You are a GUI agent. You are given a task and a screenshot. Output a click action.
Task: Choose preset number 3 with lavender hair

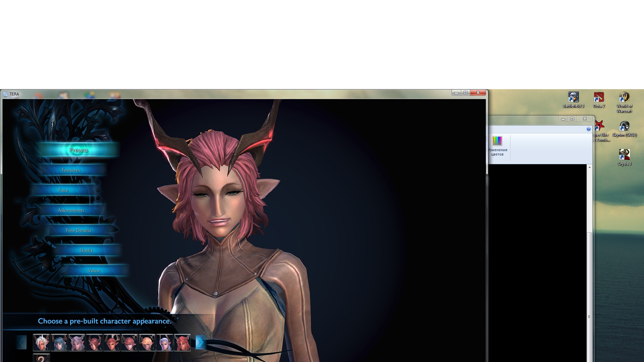tap(76, 342)
